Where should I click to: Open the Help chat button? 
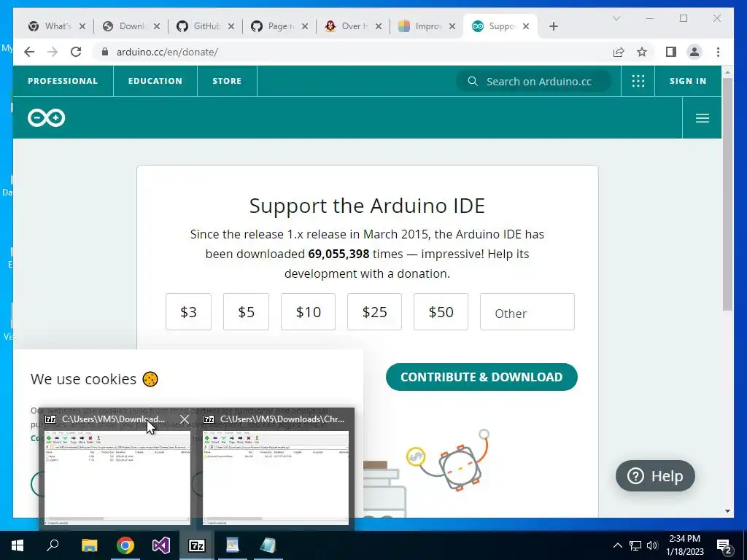click(655, 475)
